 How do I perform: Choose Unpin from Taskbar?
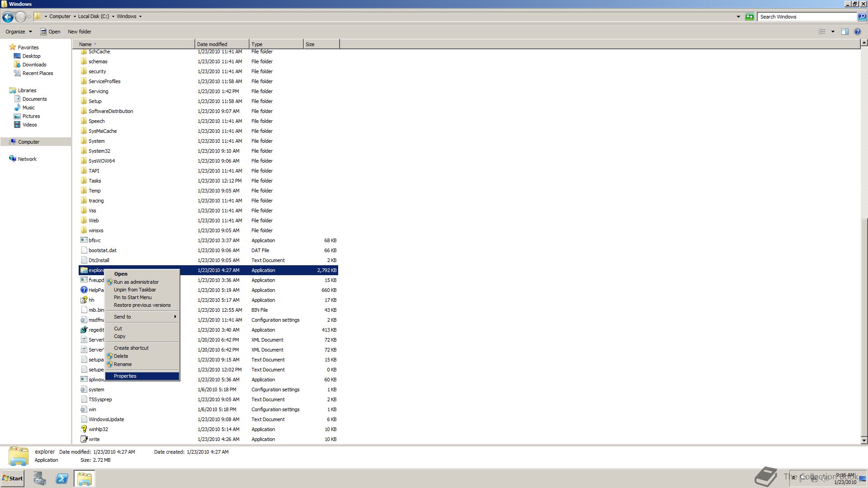pos(142,290)
